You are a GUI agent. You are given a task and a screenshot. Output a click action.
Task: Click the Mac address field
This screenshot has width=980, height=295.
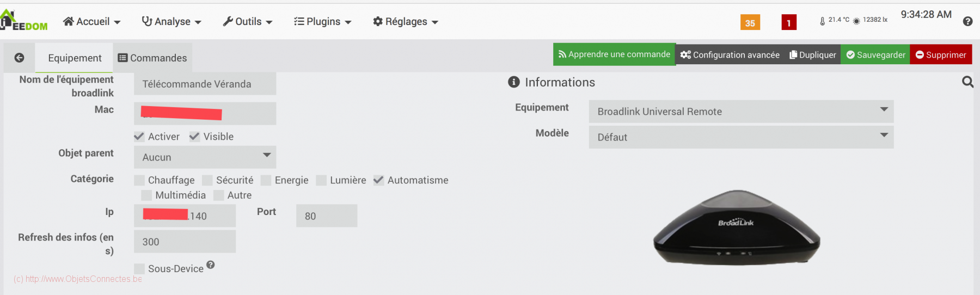205,113
